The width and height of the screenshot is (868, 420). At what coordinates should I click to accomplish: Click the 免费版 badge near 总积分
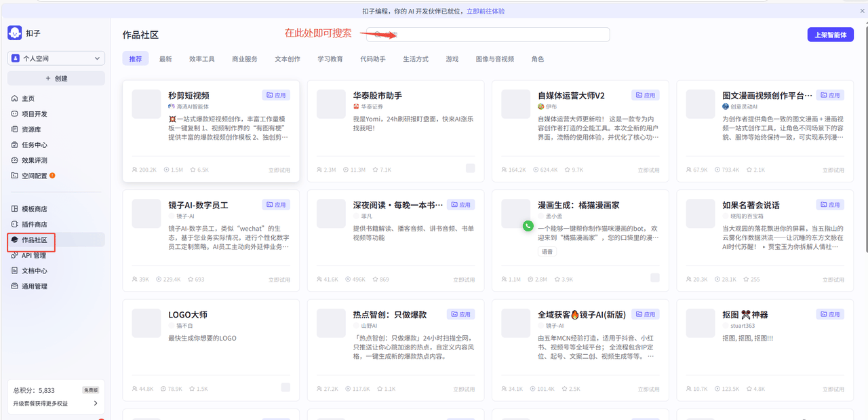click(90, 390)
